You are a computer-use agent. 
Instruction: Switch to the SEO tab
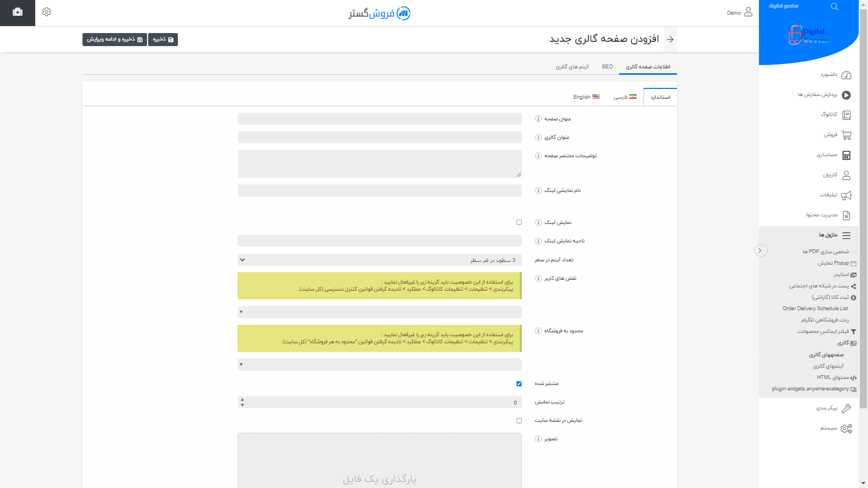[x=607, y=67]
